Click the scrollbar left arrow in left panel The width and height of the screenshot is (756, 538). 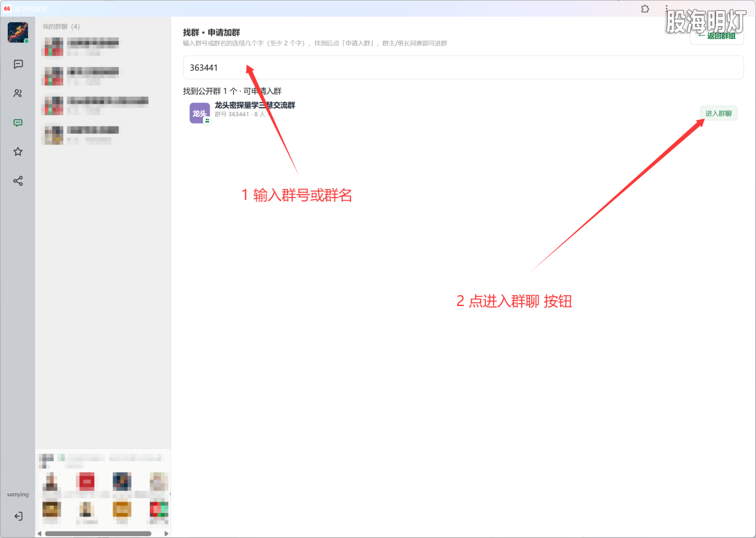(x=39, y=533)
